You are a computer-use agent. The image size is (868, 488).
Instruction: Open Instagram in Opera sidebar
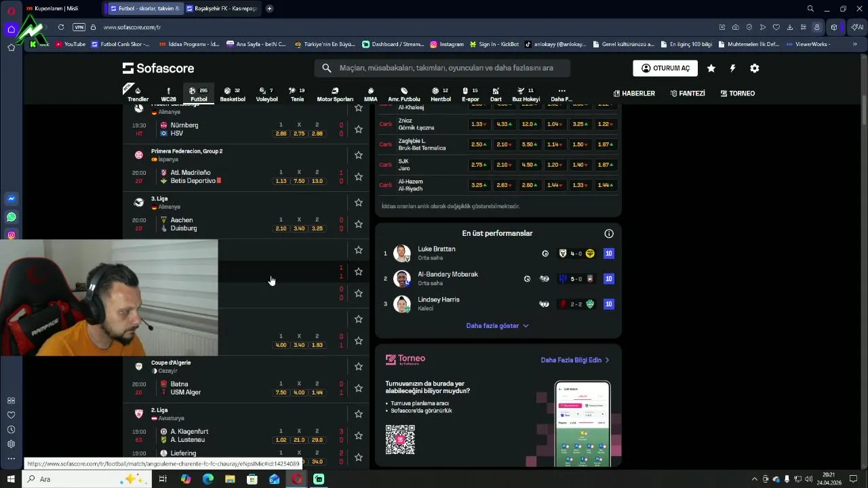pos(12,235)
